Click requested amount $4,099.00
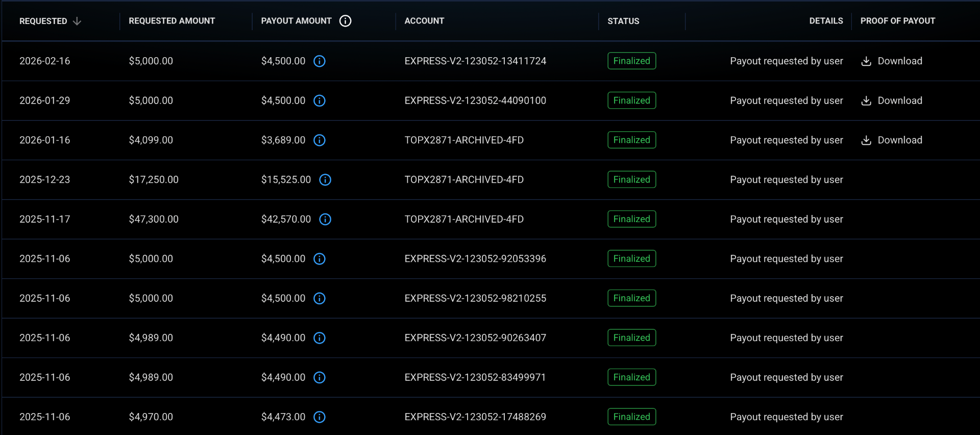The height and width of the screenshot is (435, 980). click(x=151, y=140)
